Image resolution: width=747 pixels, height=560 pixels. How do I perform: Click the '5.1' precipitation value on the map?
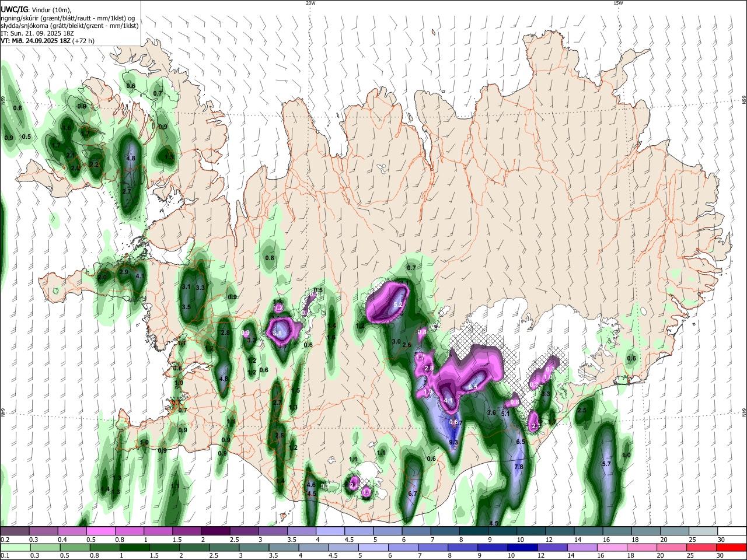505,414
